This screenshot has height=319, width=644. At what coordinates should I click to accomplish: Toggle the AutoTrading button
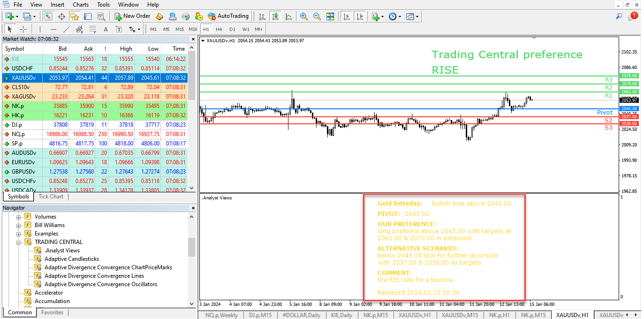pos(228,16)
